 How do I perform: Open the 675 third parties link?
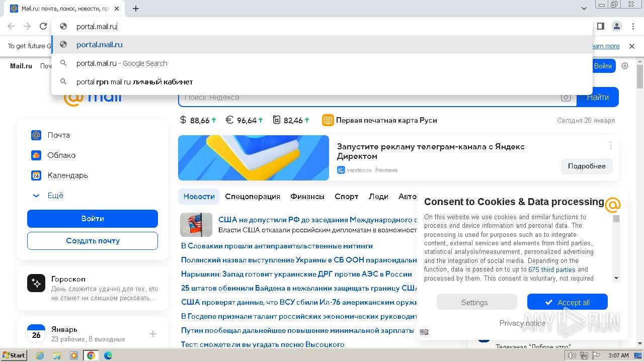click(552, 270)
